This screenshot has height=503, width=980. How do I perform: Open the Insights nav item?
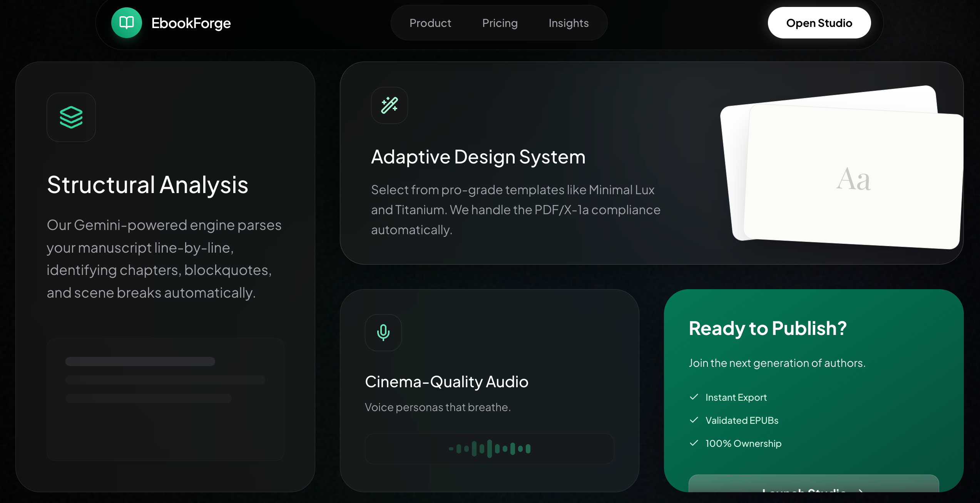[568, 23]
